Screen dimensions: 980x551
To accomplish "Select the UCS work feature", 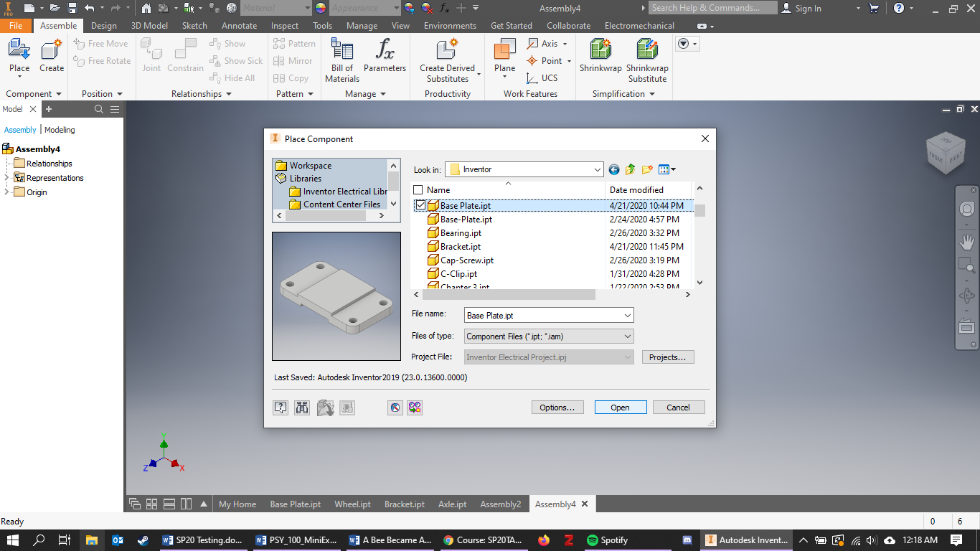I will (x=542, y=78).
